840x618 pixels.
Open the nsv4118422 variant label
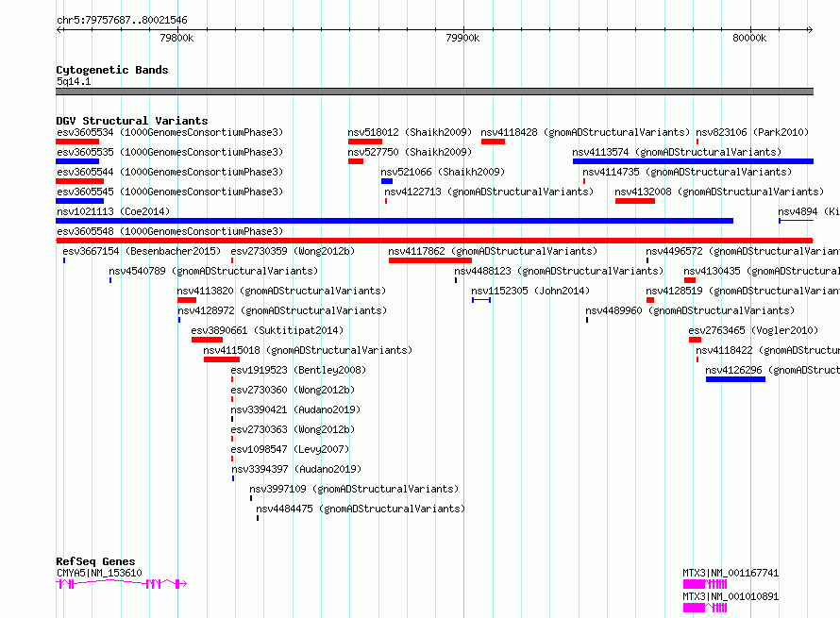(767, 350)
